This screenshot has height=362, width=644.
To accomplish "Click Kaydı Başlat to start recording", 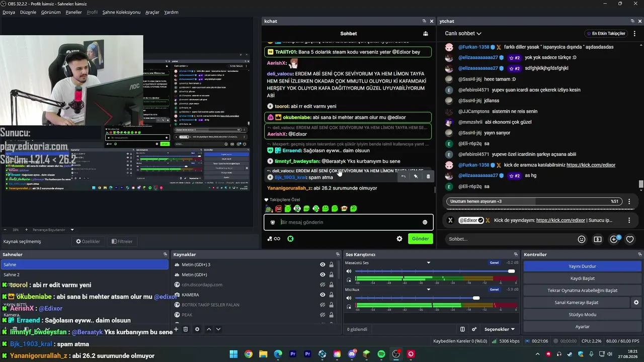I will pos(582,278).
